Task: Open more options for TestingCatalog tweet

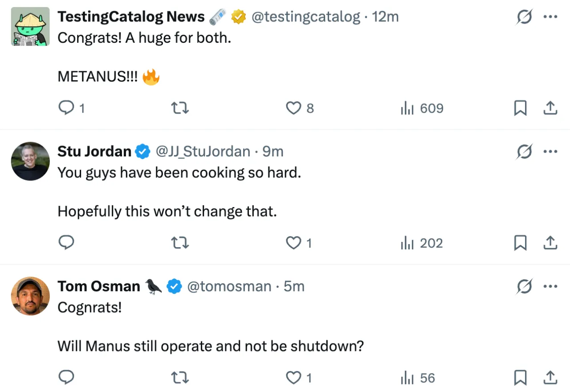Action: click(x=550, y=17)
